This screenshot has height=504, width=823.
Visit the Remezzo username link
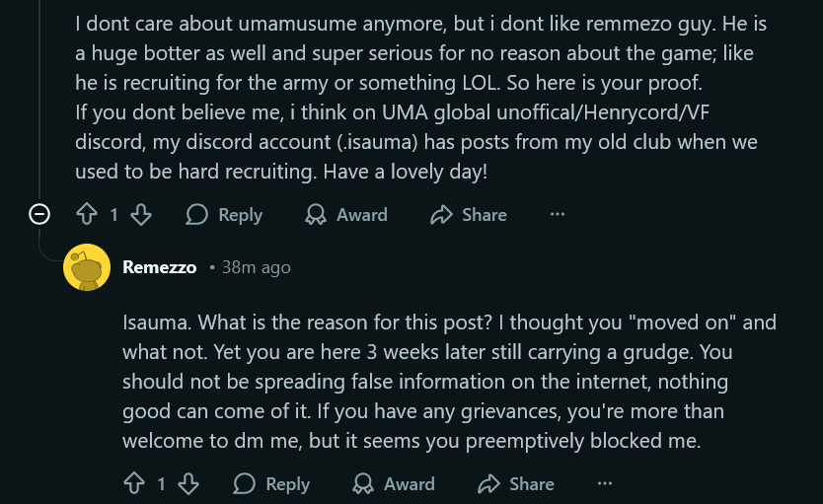pos(159,267)
